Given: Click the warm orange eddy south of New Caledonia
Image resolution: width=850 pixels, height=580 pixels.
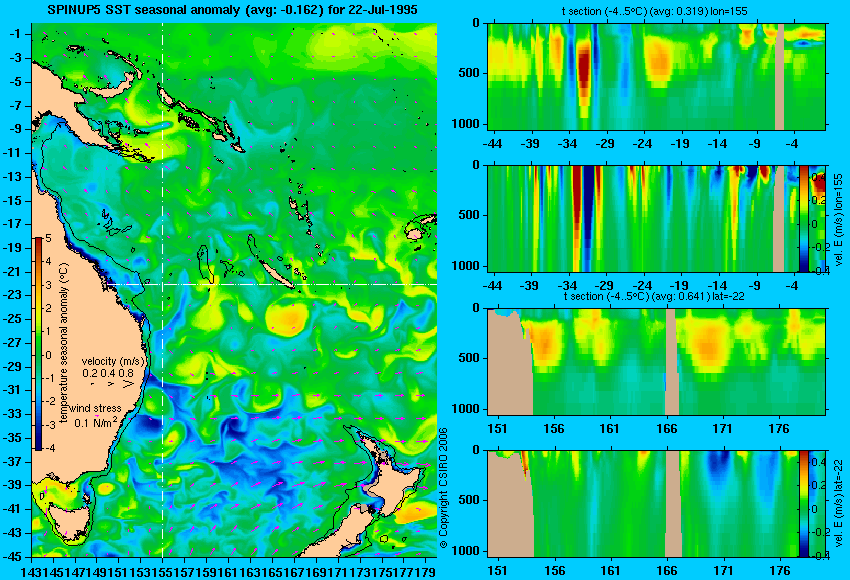Looking at the screenshot, I should (x=287, y=318).
